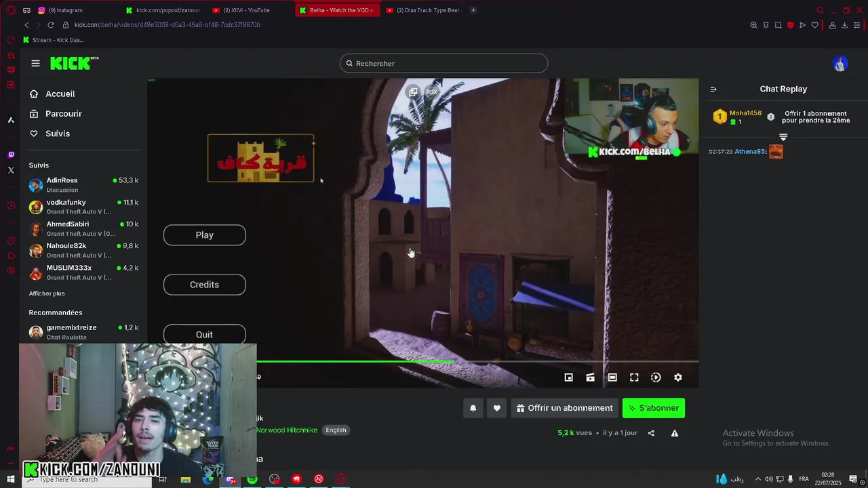Enter fullscreen video mode

click(634, 378)
